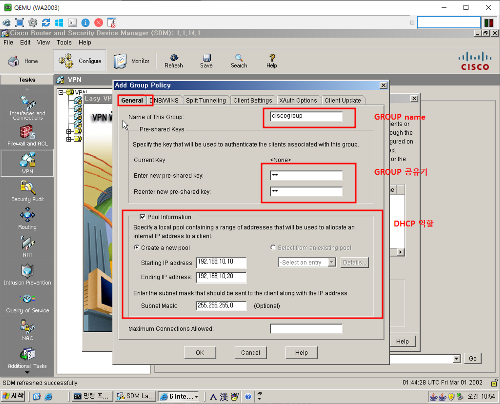Image resolution: width=500 pixels, height=404 pixels.
Task: Click QEMU blue refresh arrows icon
Action: tap(46, 22)
